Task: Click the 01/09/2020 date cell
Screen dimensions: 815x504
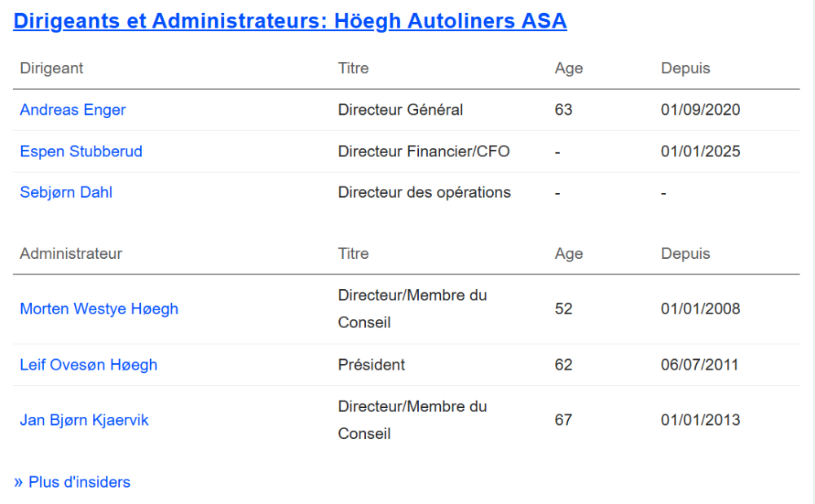Action: point(700,110)
